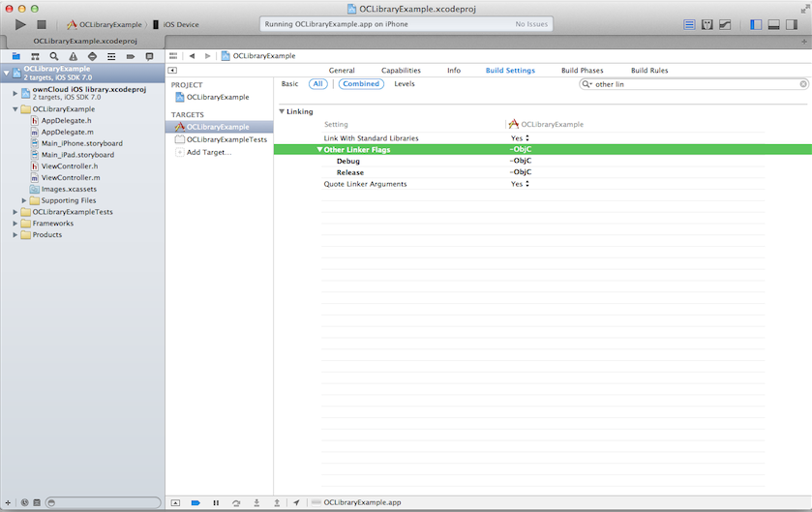Screen dimensions: 812x512
Task: Switch to the Build Phases tab
Action: (582, 71)
